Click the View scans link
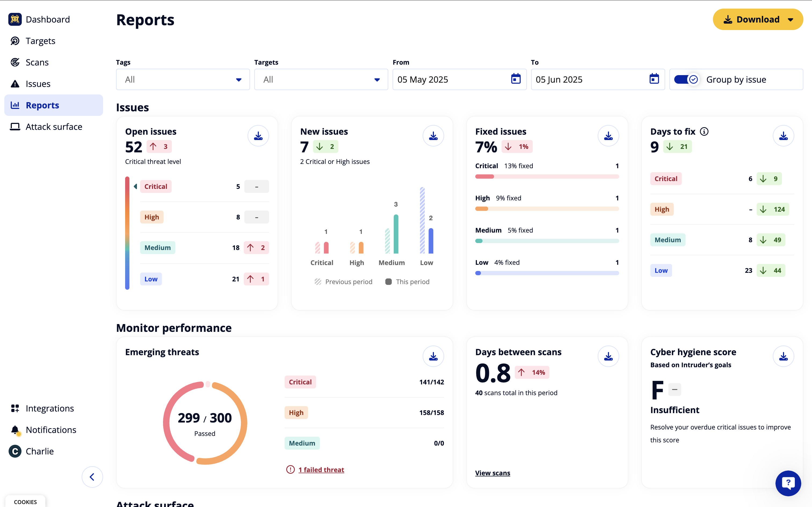This screenshot has height=507, width=812. (x=492, y=473)
